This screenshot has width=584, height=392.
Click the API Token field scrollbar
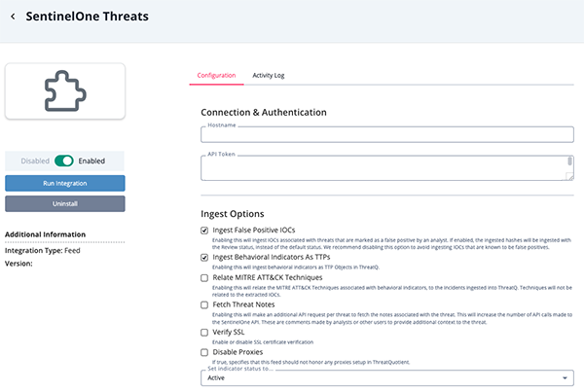[x=569, y=161]
